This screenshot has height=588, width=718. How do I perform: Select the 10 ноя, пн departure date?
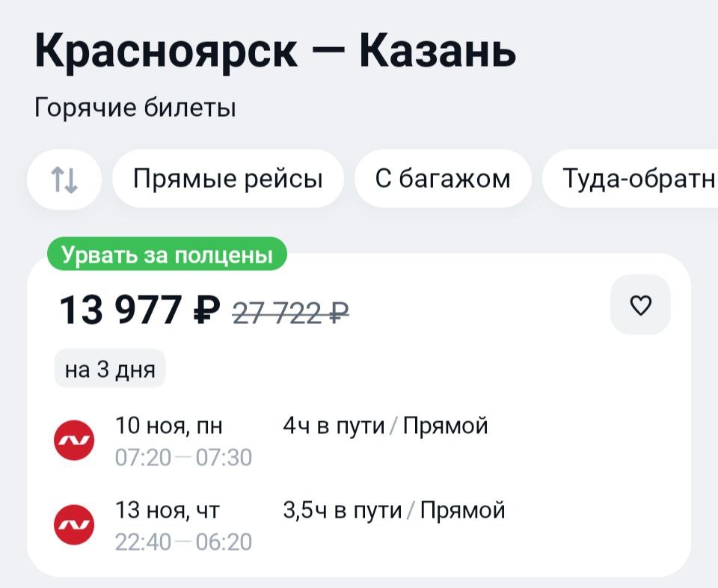click(168, 426)
